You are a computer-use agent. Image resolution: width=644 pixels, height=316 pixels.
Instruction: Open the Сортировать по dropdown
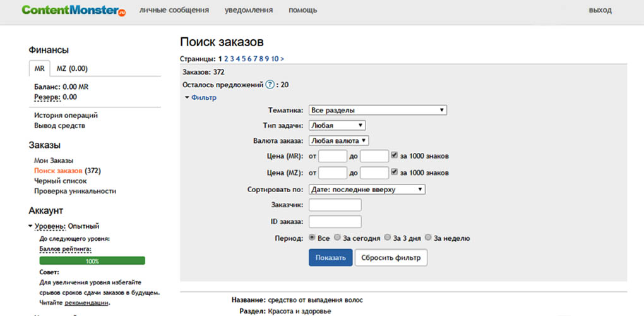click(x=367, y=190)
